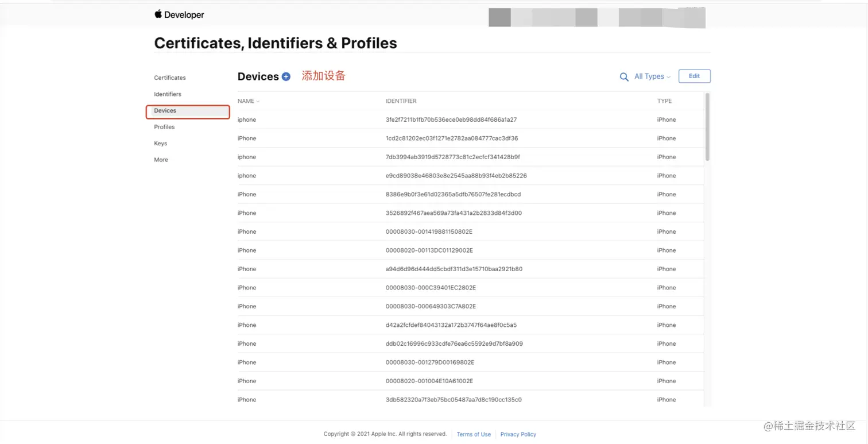Go to Profiles in the sidebar
868x444 pixels.
coord(164,127)
